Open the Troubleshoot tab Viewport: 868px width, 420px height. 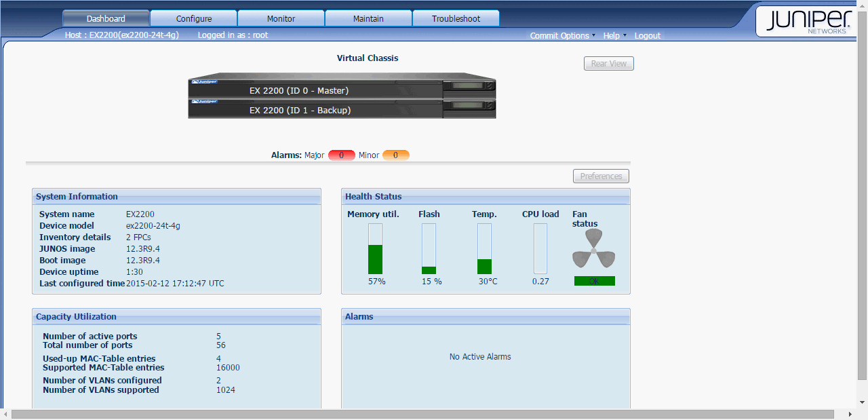[x=456, y=18]
